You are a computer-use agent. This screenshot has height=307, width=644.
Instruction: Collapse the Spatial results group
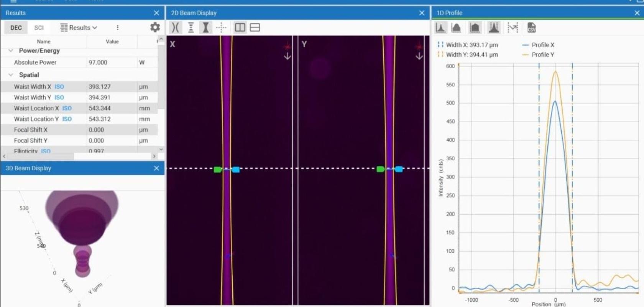click(11, 75)
